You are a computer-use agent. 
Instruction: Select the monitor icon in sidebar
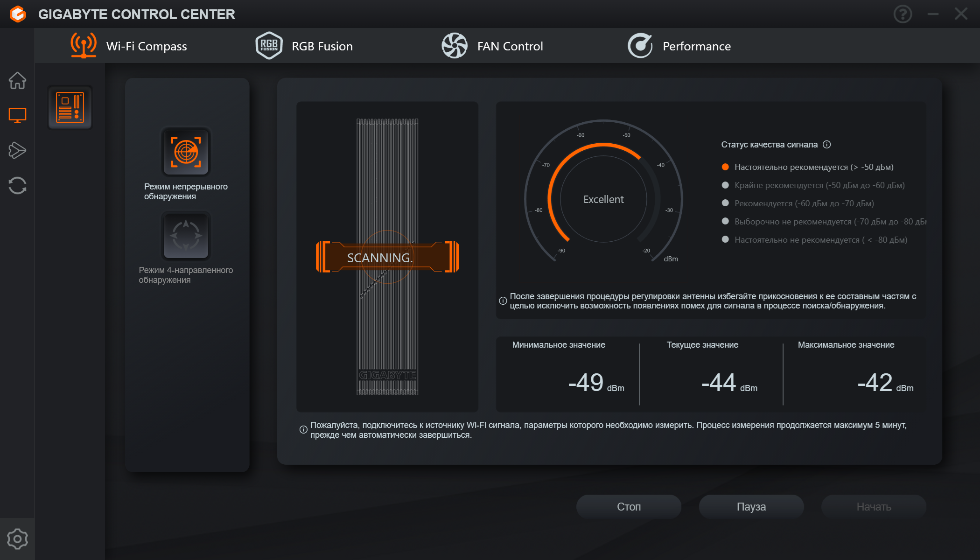[17, 115]
